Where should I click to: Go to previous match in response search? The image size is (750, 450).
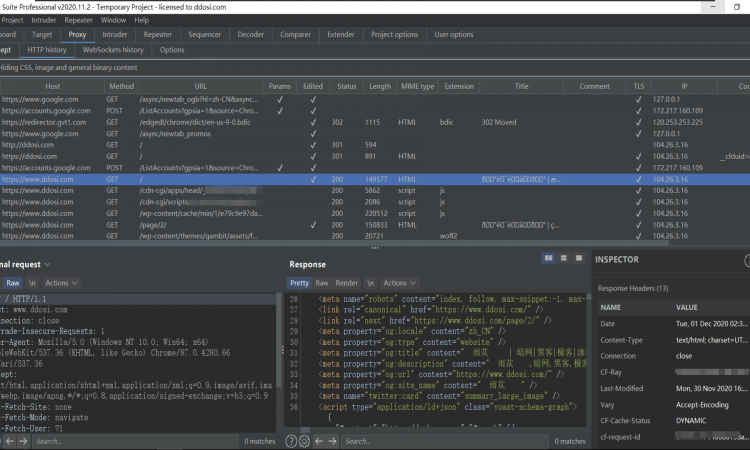(x=319, y=441)
